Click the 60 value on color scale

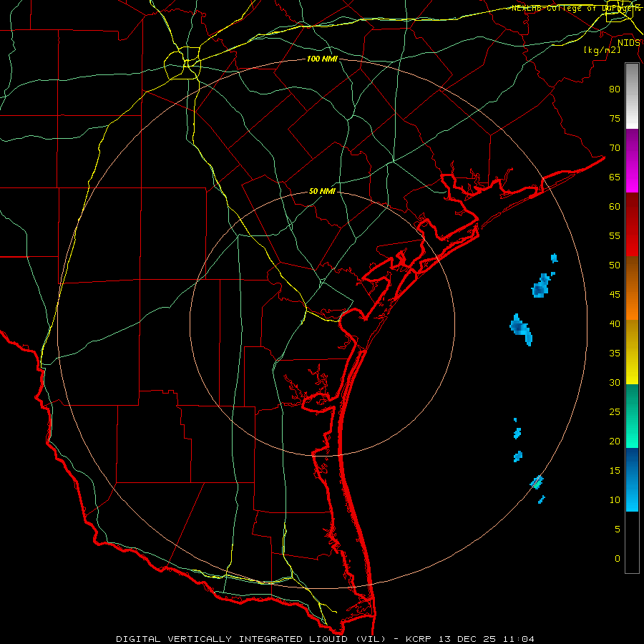tap(615, 207)
